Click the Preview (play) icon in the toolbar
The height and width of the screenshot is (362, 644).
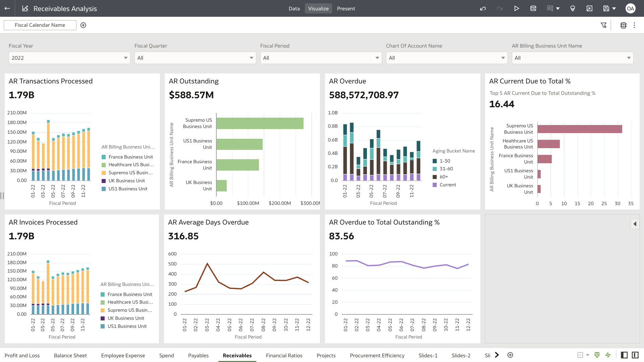[517, 8]
